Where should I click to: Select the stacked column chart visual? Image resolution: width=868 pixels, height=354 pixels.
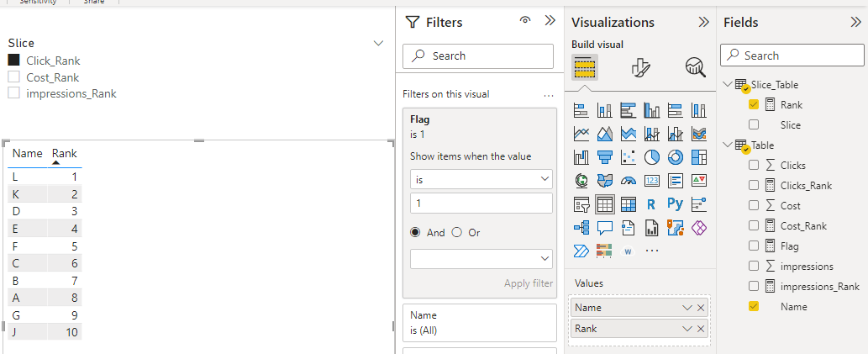point(604,110)
